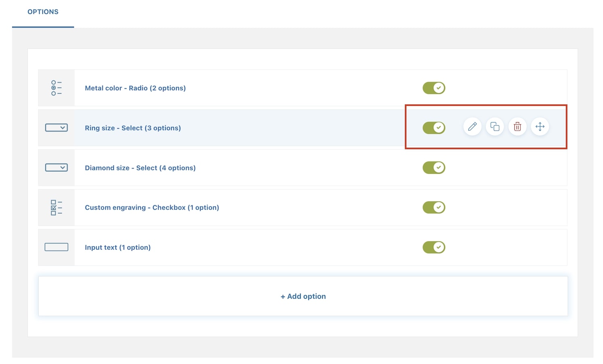This screenshot has height=364, width=603.
Task: Switch off the Diamond size toggle
Action: [434, 167]
